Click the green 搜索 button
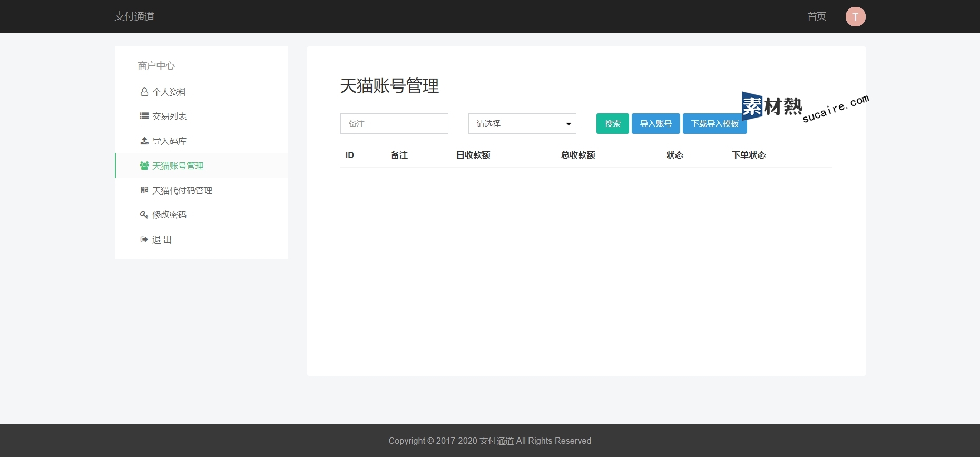The image size is (980, 457). pos(612,123)
